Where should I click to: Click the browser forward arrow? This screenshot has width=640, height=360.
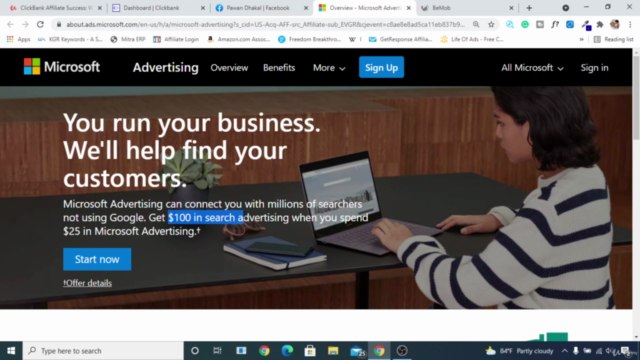tap(25, 24)
